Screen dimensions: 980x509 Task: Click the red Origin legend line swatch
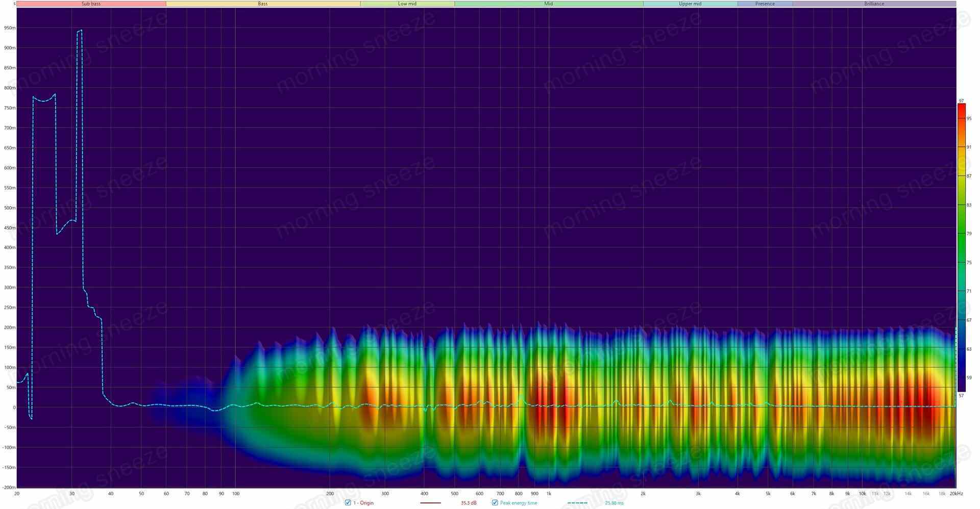430,503
